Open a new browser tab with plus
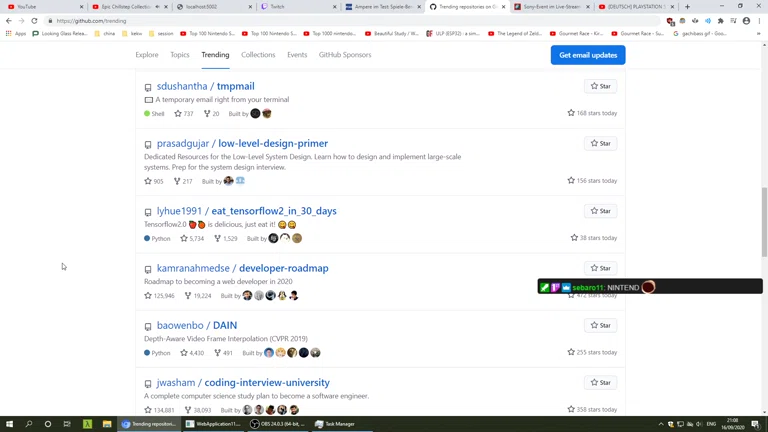 (x=687, y=7)
